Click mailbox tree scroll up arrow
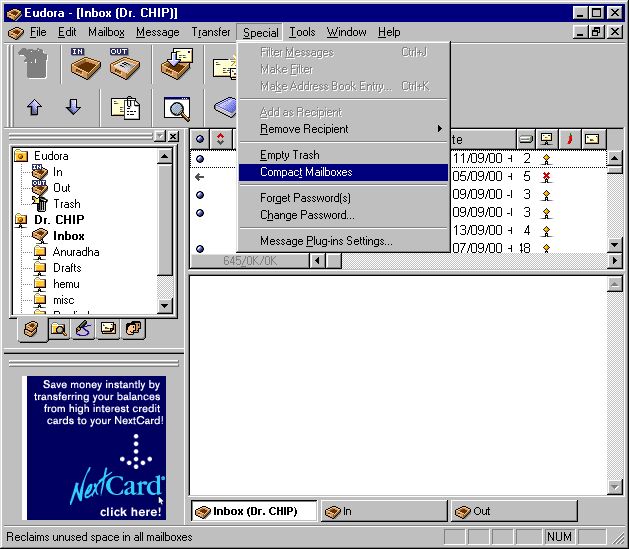Viewport: 629px width, 549px height. point(164,156)
